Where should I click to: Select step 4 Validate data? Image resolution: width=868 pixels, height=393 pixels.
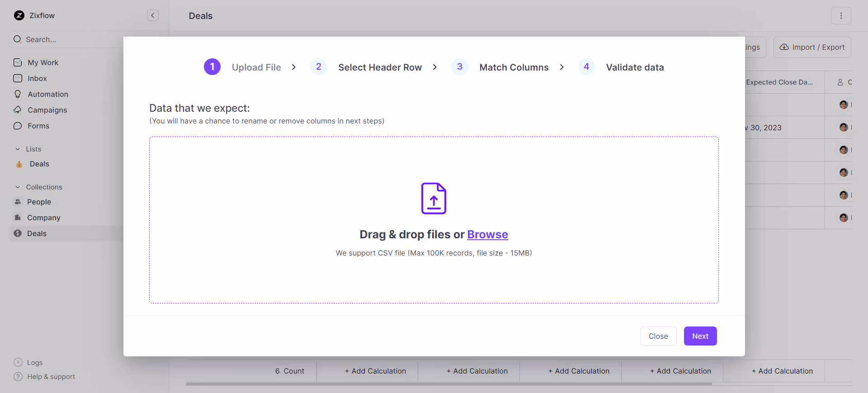635,67
